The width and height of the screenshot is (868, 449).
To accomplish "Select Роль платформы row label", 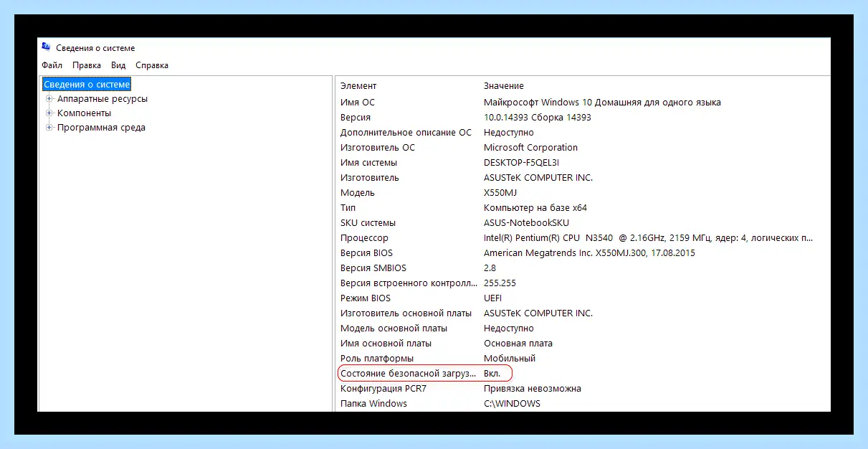I will coord(377,359).
